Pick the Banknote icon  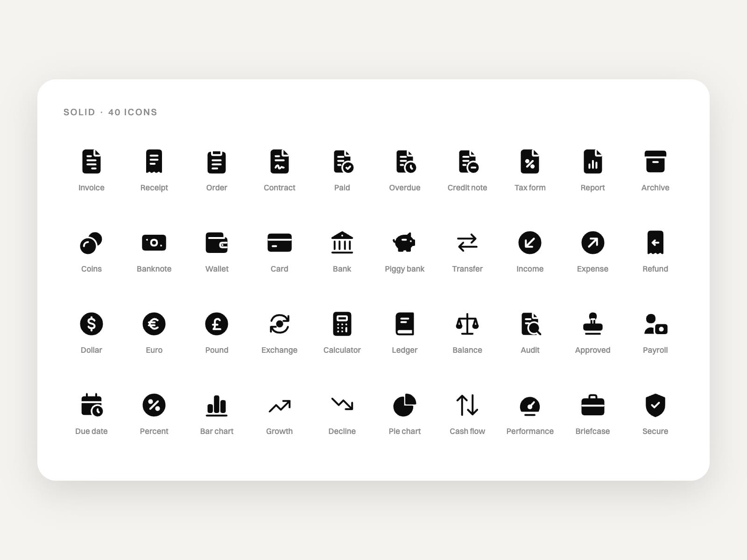tap(154, 243)
